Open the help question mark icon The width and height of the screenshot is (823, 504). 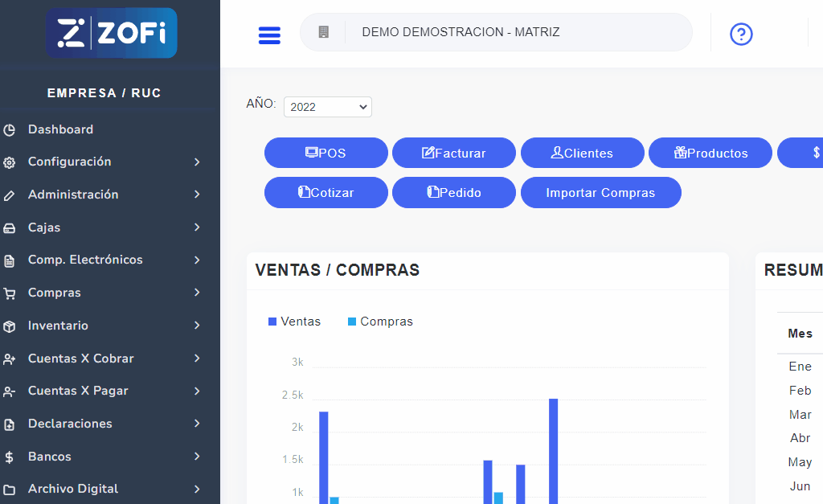pyautogui.click(x=740, y=34)
